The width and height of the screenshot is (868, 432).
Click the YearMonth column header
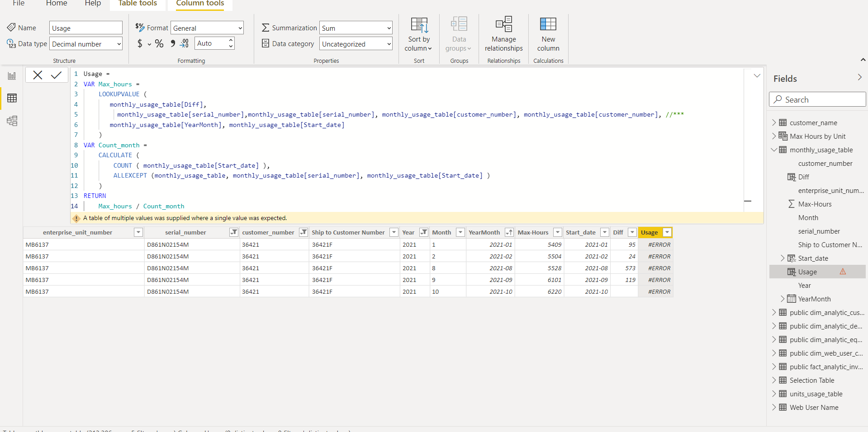(x=484, y=232)
